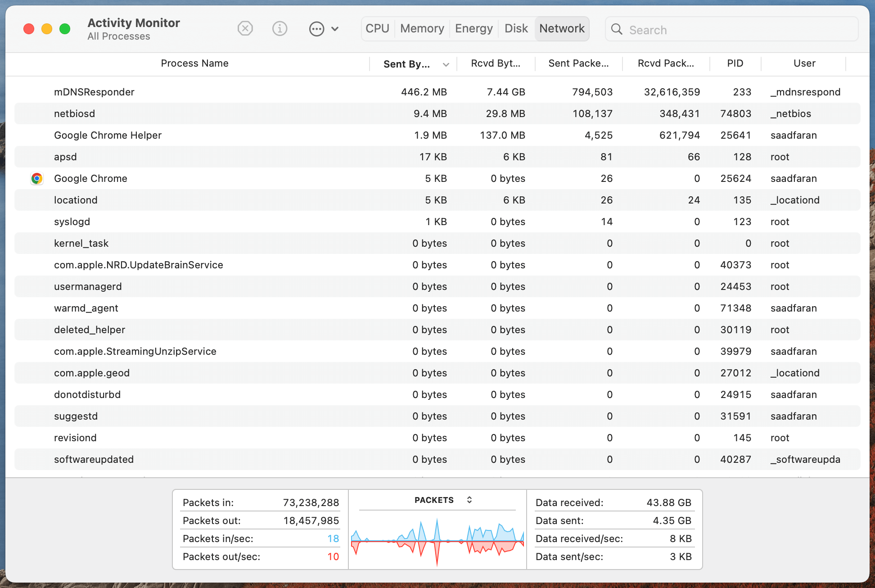
Task: Click PID 25641 of Google Chrome Helper
Action: [735, 135]
